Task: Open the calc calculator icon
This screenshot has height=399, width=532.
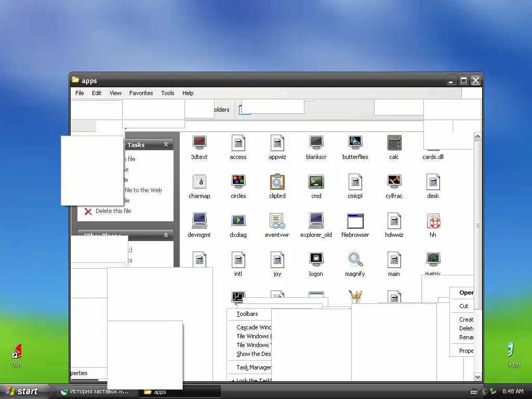Action: (394, 142)
